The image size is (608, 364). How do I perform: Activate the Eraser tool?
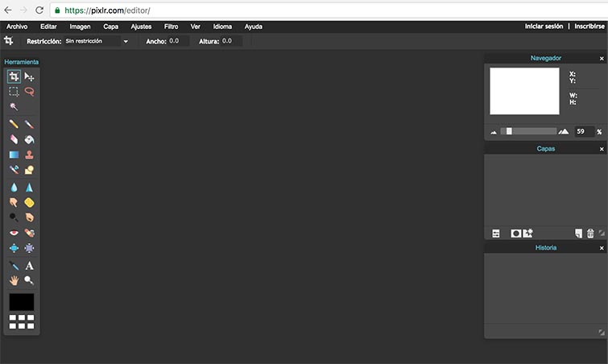[x=14, y=139]
